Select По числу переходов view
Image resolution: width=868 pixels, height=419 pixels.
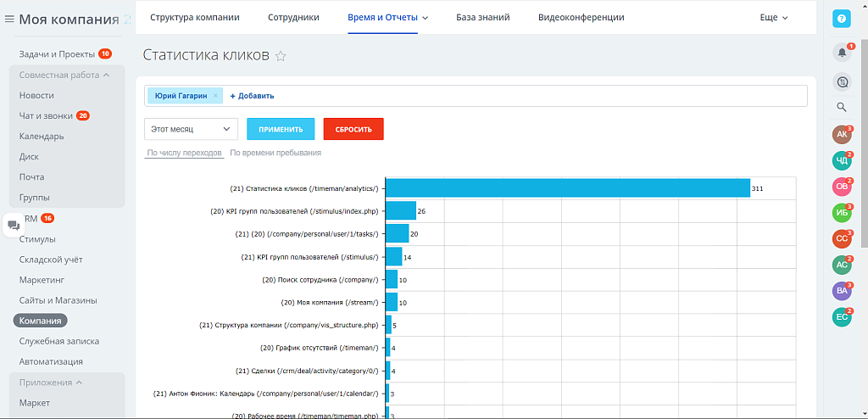[184, 153]
